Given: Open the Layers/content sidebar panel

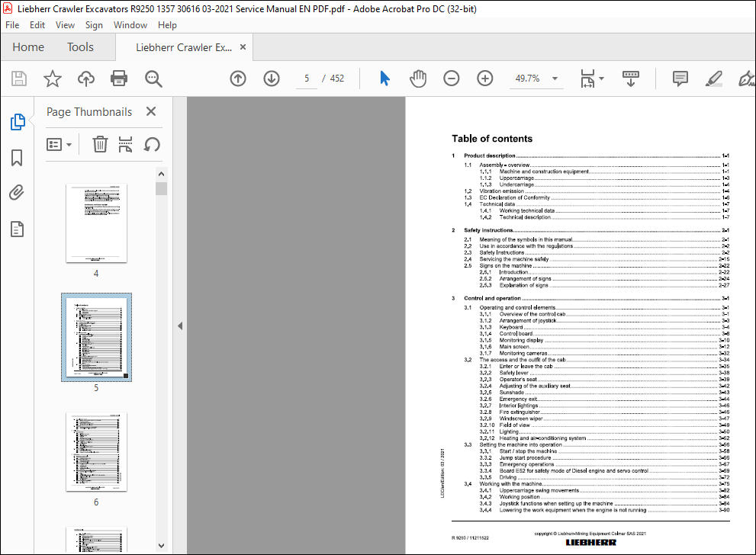Looking at the screenshot, I should (17, 229).
